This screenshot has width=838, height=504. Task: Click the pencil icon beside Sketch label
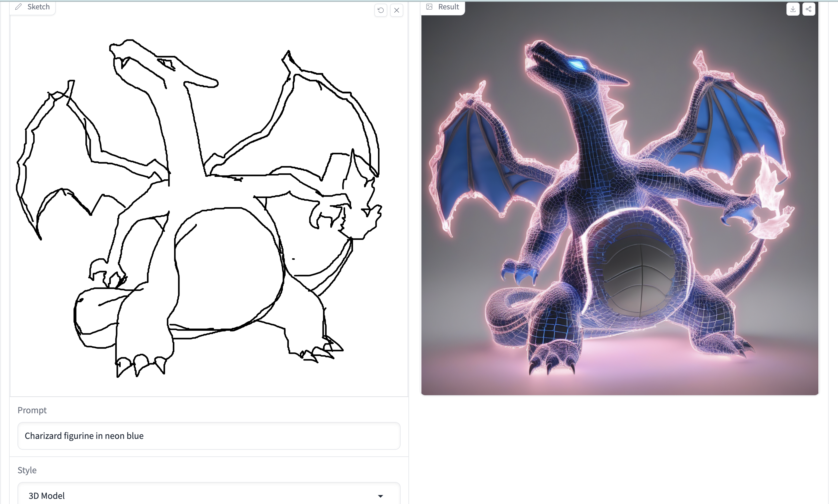(19, 7)
